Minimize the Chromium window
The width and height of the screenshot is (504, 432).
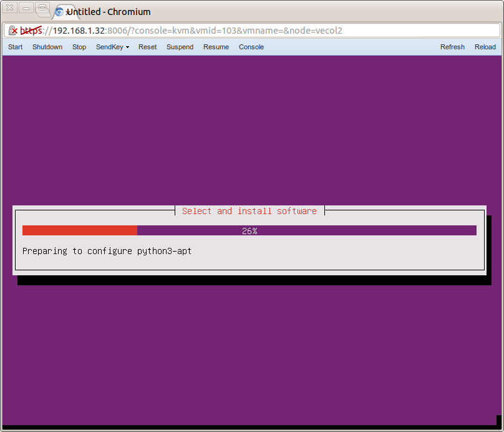pos(26,8)
